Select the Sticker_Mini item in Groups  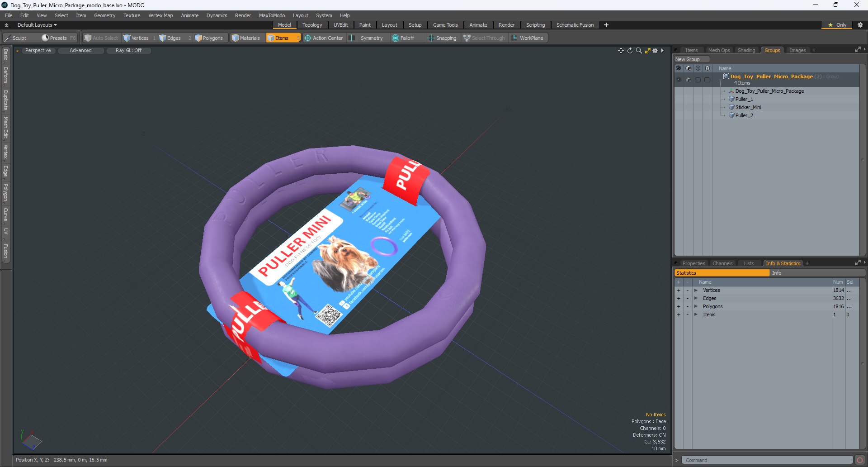(x=748, y=107)
